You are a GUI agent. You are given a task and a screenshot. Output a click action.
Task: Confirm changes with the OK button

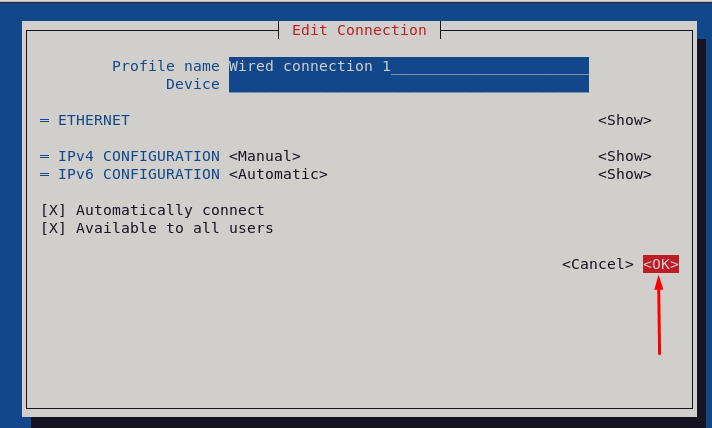pos(661,264)
